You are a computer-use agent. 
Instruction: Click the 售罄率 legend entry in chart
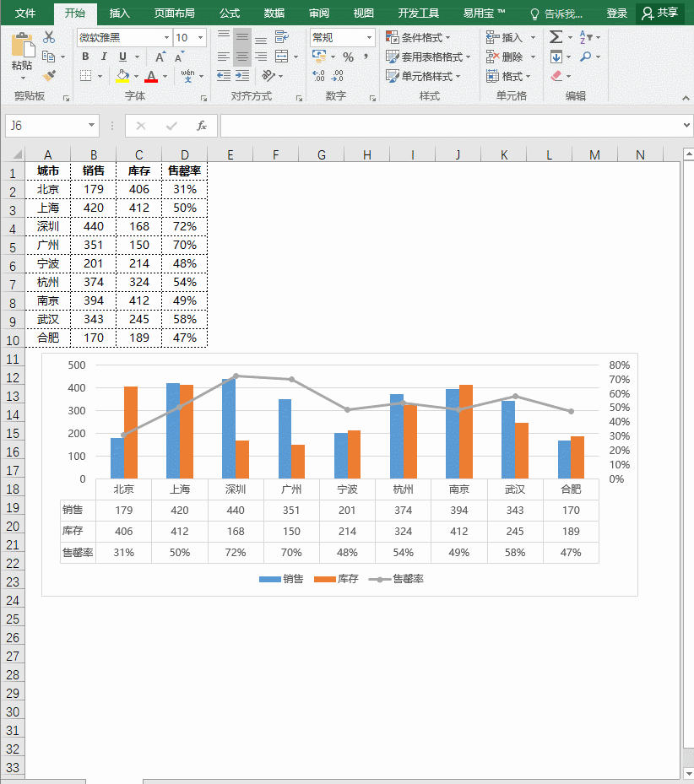(x=396, y=579)
